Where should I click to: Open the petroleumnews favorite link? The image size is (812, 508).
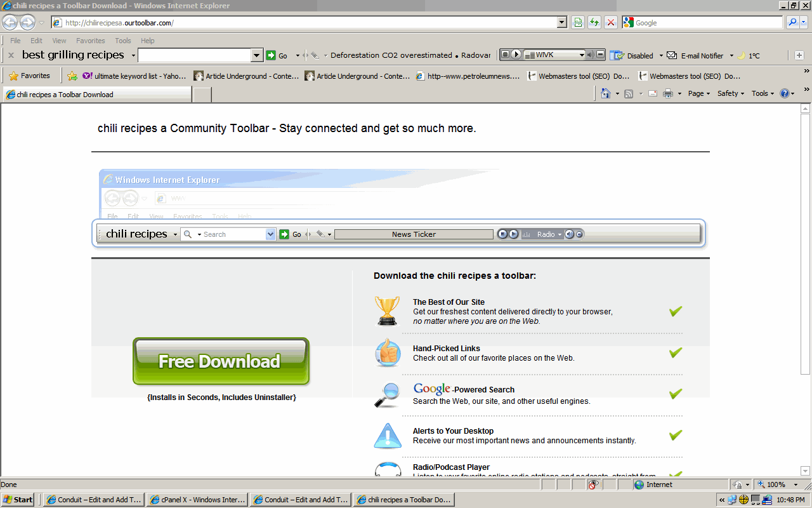(468, 76)
